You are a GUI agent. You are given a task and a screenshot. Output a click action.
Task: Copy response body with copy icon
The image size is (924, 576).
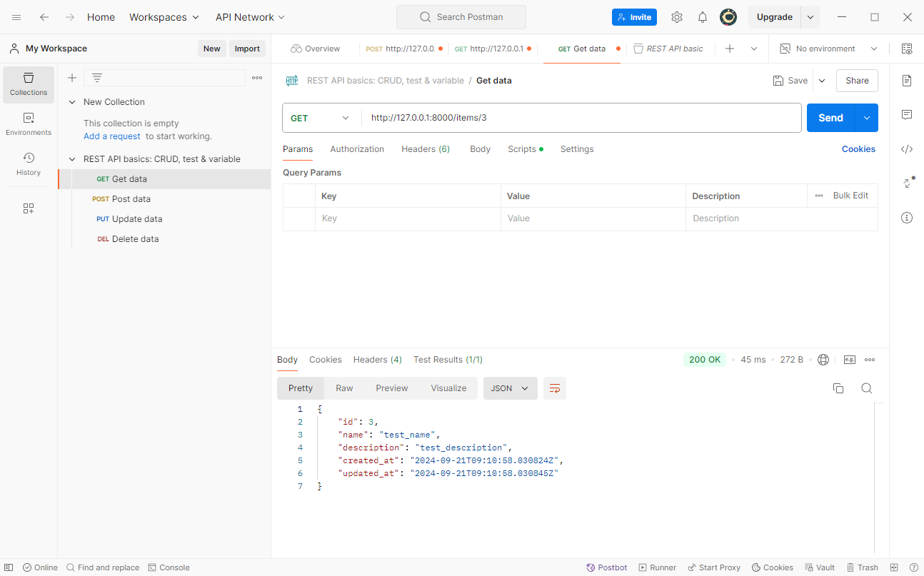tap(838, 388)
